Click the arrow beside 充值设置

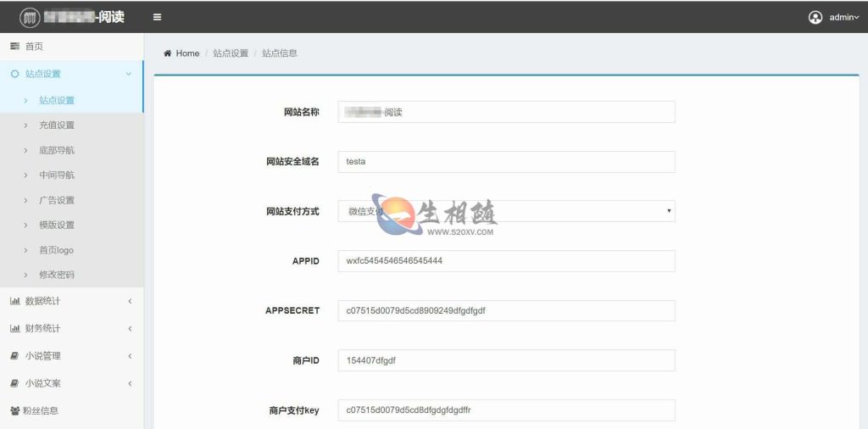(25, 125)
